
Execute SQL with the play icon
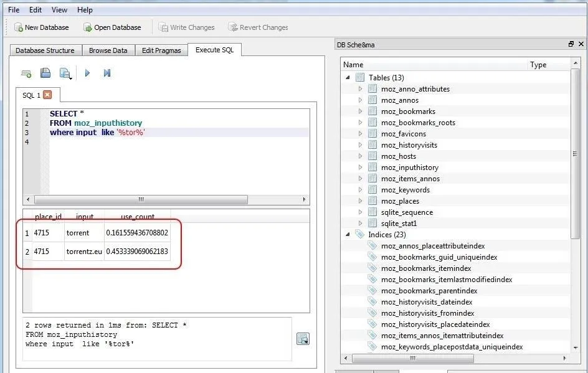(x=87, y=73)
